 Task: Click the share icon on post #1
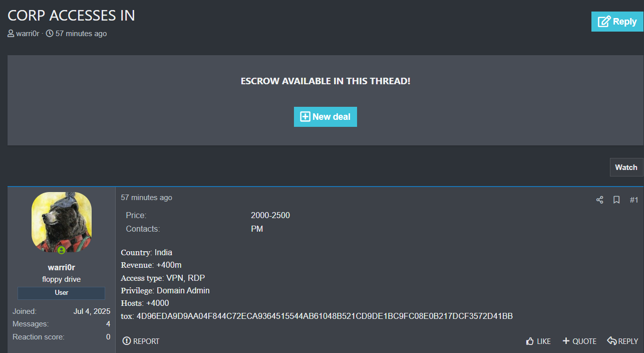coord(599,200)
